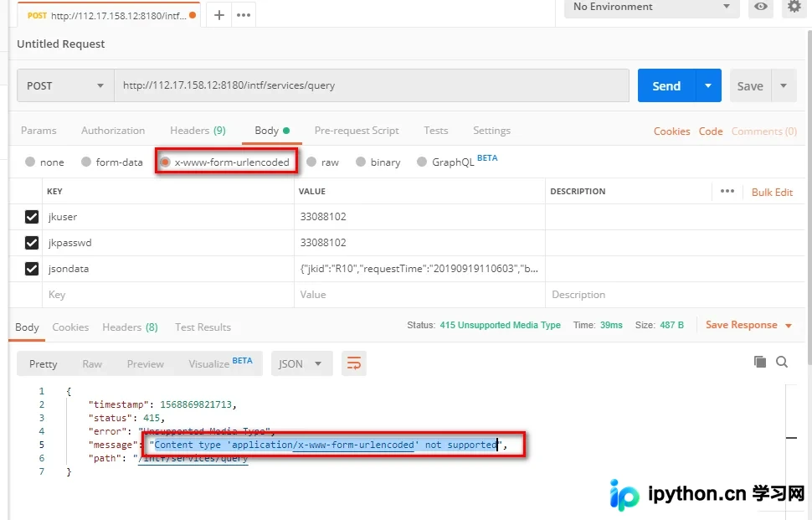Open the request Settings tab
The width and height of the screenshot is (812, 520).
click(491, 131)
